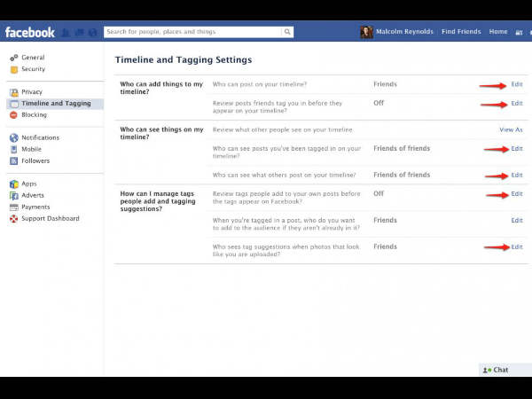Open Privacy settings
The width and height of the screenshot is (532, 399).
tap(32, 92)
